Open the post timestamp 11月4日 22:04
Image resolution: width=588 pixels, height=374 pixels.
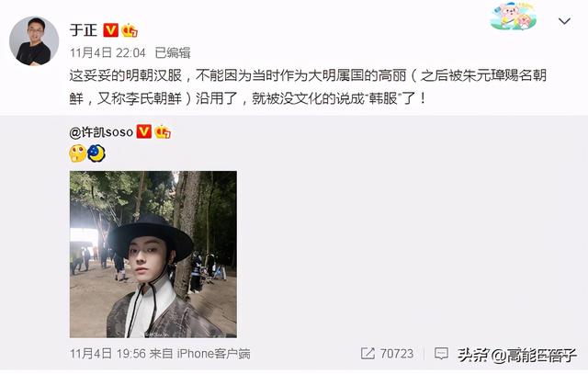click(x=107, y=53)
